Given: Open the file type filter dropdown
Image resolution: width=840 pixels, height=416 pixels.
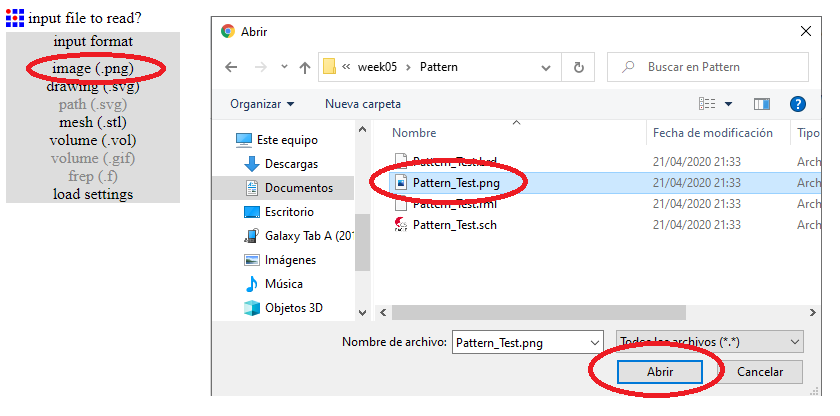Looking at the screenshot, I should [711, 342].
